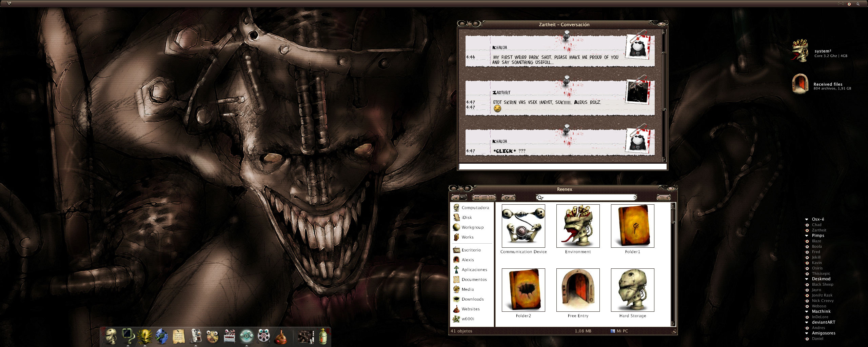Open the yellow spiky plant dock icon
The height and width of the screenshot is (347, 868).
[x=145, y=336]
